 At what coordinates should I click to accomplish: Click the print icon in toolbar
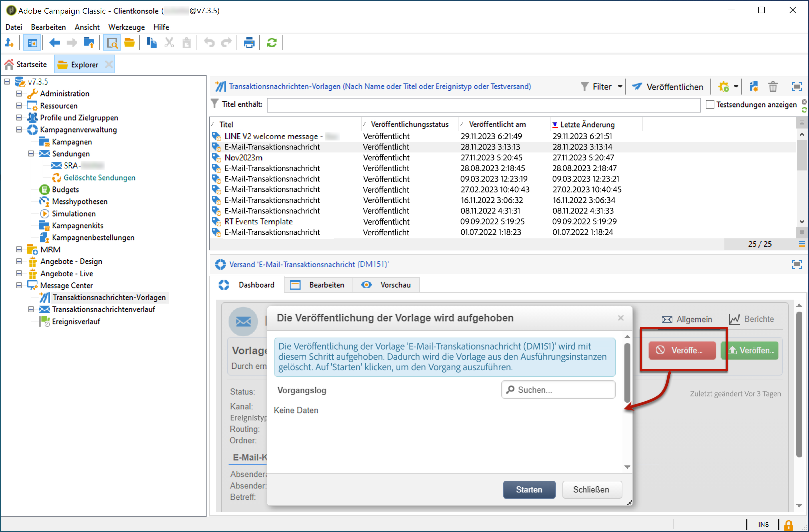coord(249,43)
